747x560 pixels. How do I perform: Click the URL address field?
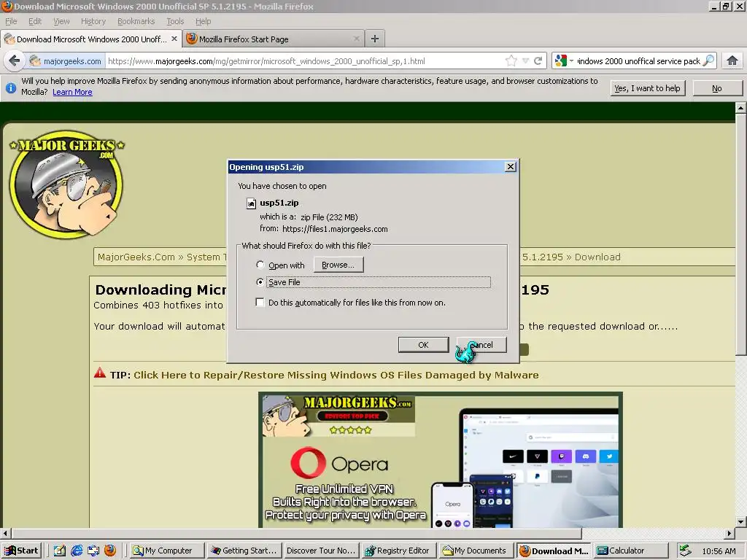pos(305,61)
